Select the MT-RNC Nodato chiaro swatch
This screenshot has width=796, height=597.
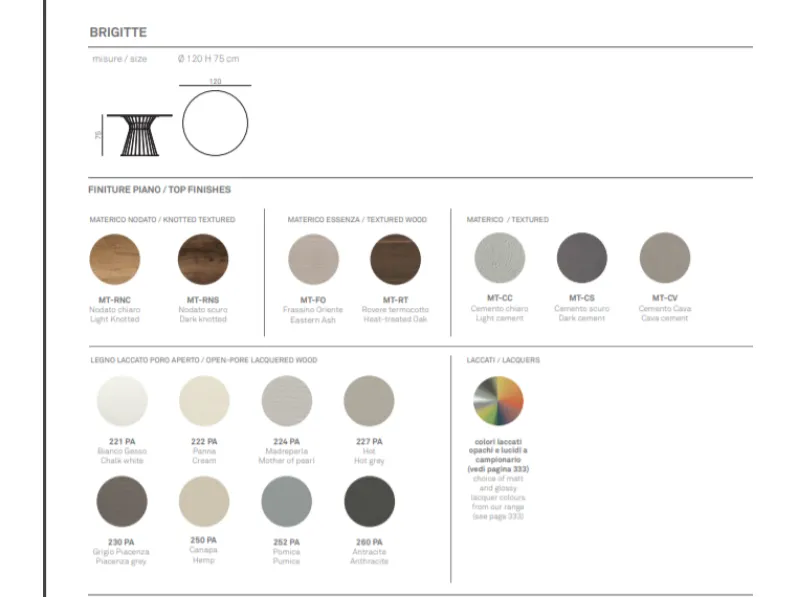pyautogui.click(x=115, y=259)
